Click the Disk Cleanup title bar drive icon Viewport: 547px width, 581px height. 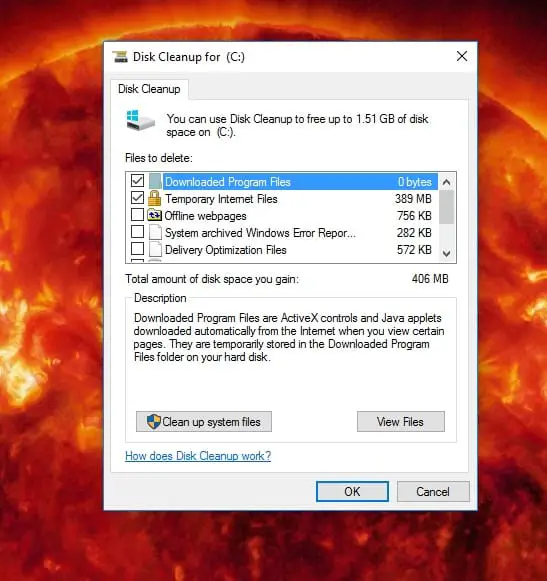pos(120,57)
